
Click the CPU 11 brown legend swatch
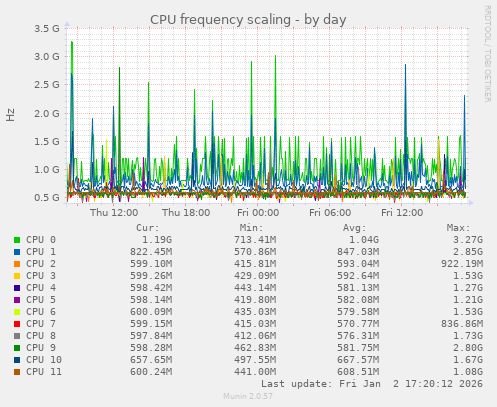pyautogui.click(x=17, y=372)
